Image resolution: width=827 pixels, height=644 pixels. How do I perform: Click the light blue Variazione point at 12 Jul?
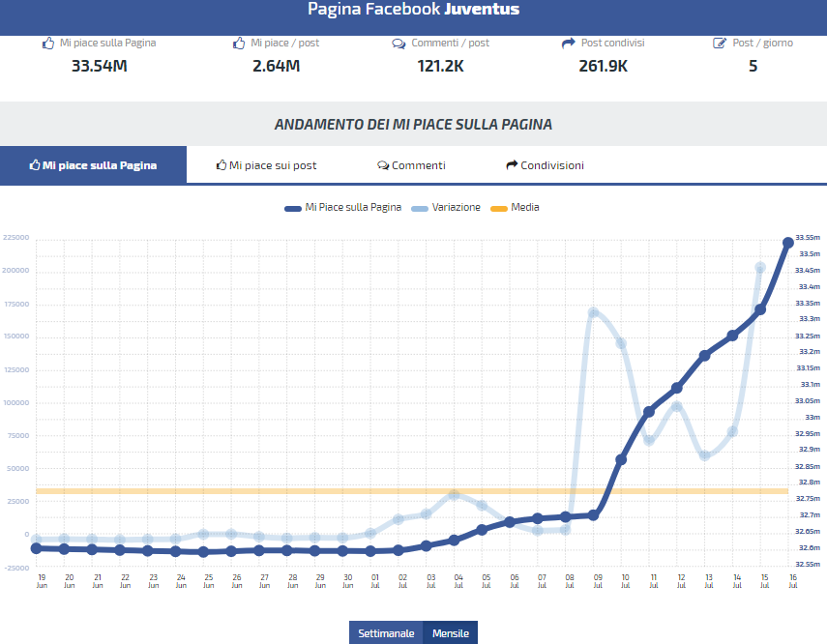[x=677, y=406]
